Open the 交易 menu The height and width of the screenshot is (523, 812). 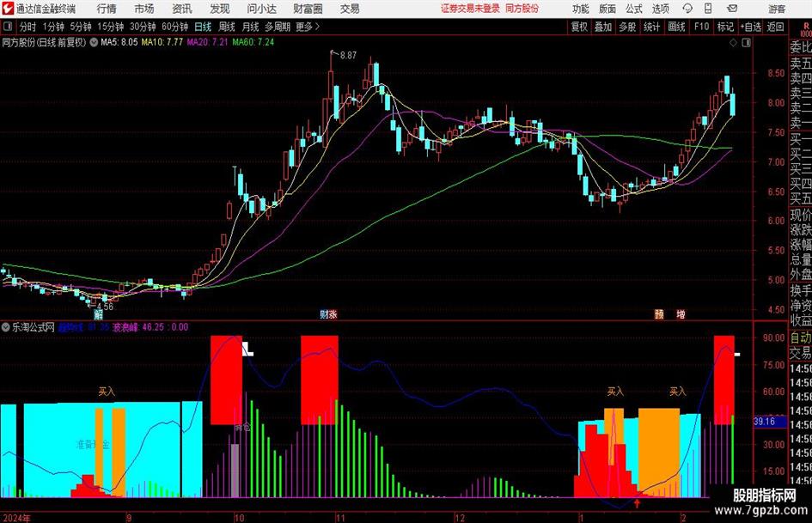[x=350, y=9]
